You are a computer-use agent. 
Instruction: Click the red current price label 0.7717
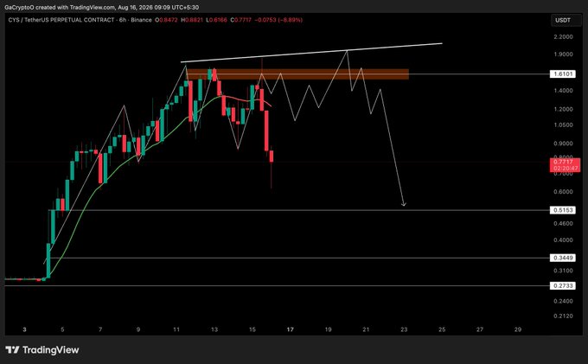[565, 165]
